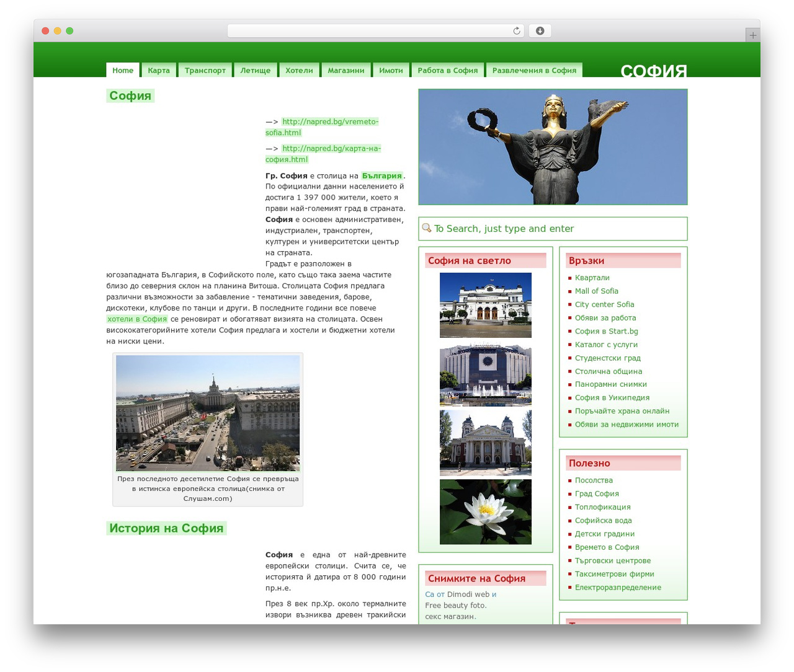The width and height of the screenshot is (794, 672).
Task: Open the Обяви за работа link
Action: coord(605,318)
